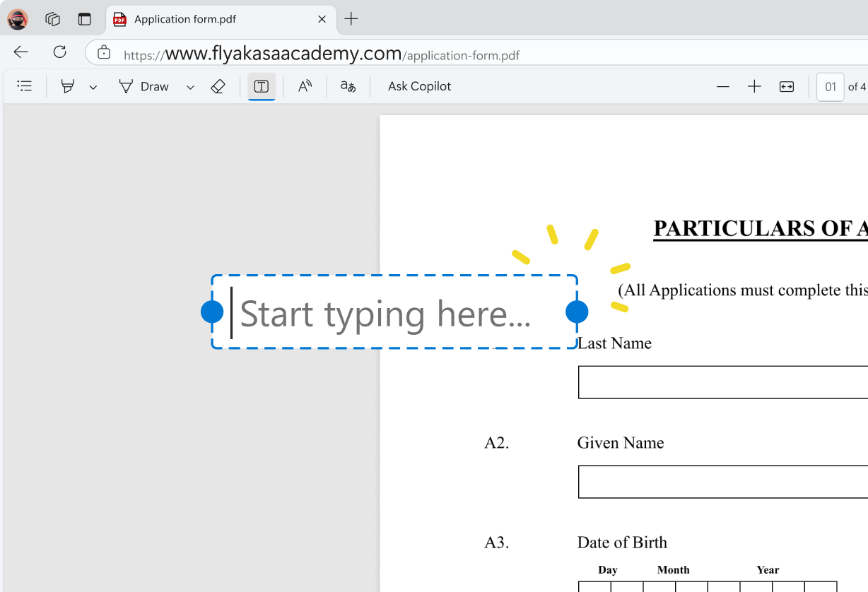Click the Read aloud icon
This screenshot has width=868, height=592.
305,87
